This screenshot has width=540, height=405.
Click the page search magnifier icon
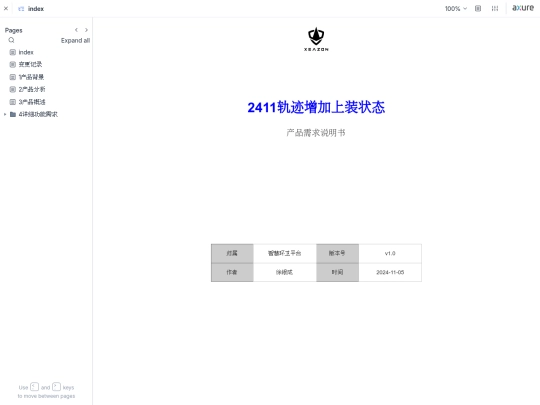[x=11, y=40]
